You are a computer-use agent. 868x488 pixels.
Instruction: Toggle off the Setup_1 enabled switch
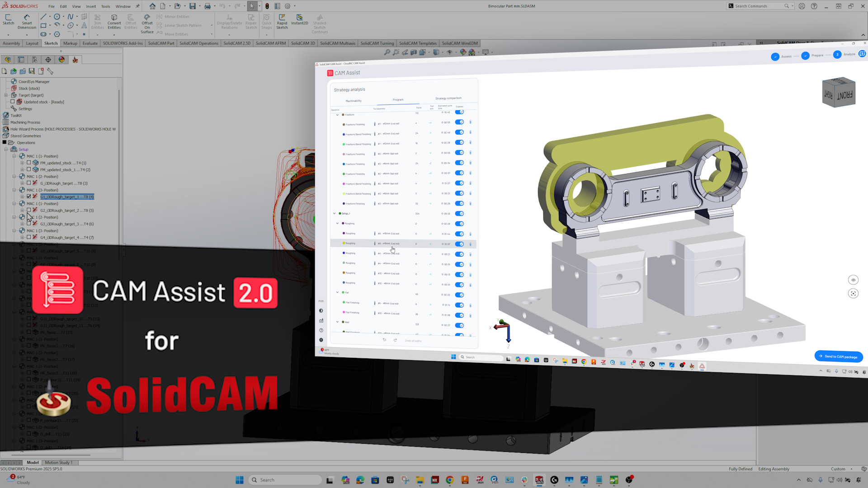(460, 213)
